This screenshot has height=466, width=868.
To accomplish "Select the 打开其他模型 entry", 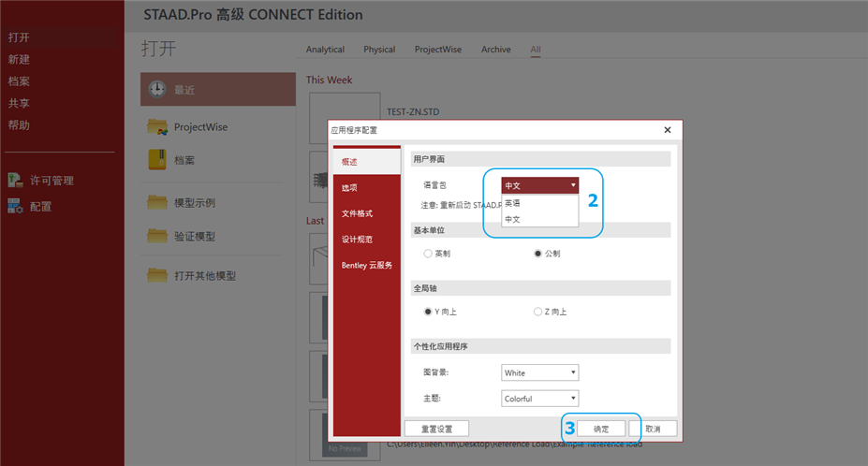I will (217, 275).
